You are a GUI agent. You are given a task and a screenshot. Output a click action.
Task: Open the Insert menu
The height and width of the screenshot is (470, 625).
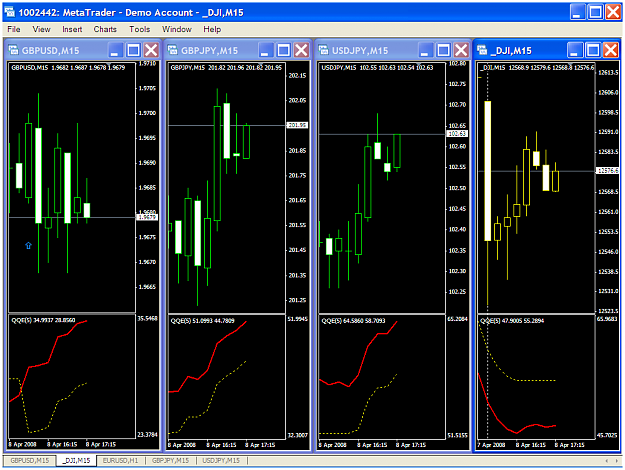pos(72,29)
